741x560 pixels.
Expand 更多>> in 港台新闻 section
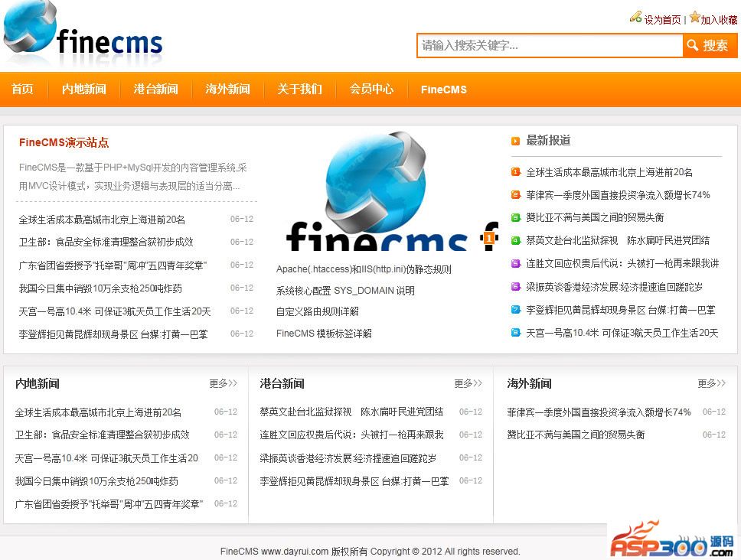pos(468,383)
